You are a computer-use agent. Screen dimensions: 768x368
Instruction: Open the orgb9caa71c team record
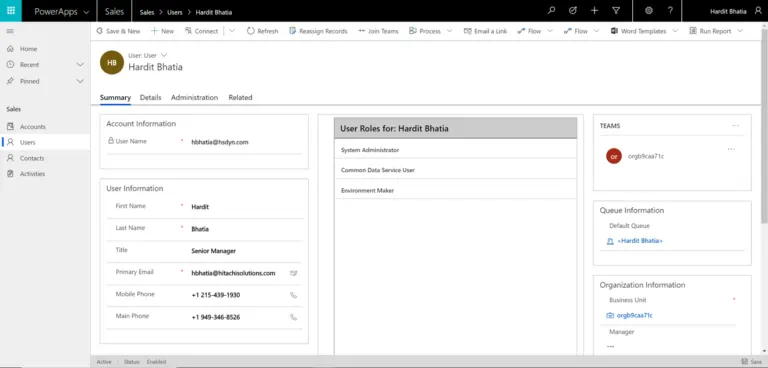coord(646,156)
